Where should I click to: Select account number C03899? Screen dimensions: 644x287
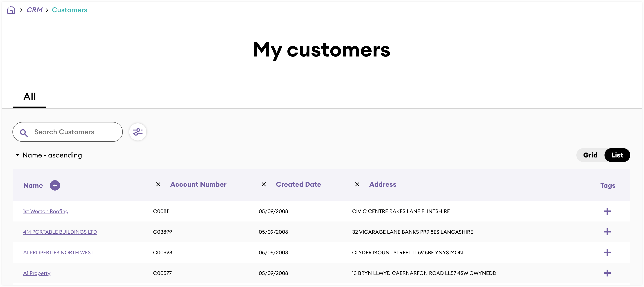click(x=163, y=232)
